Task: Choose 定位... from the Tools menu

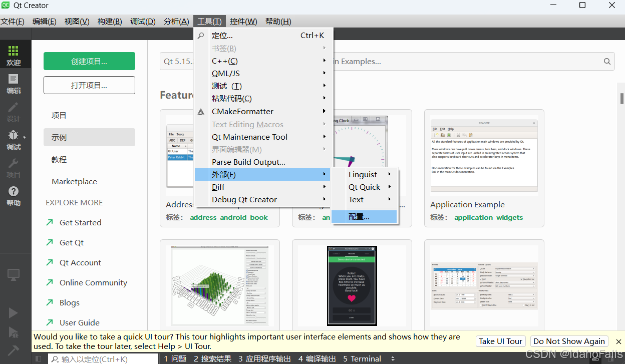Action: 263,36
